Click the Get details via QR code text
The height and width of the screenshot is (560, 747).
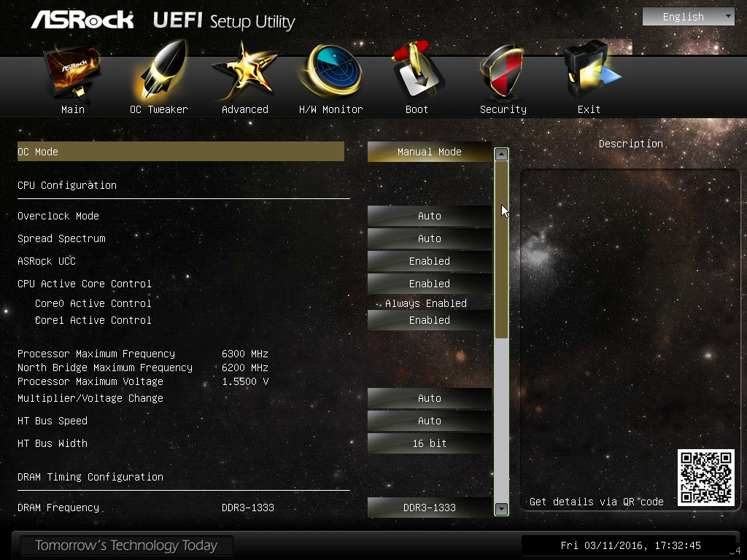click(x=597, y=502)
